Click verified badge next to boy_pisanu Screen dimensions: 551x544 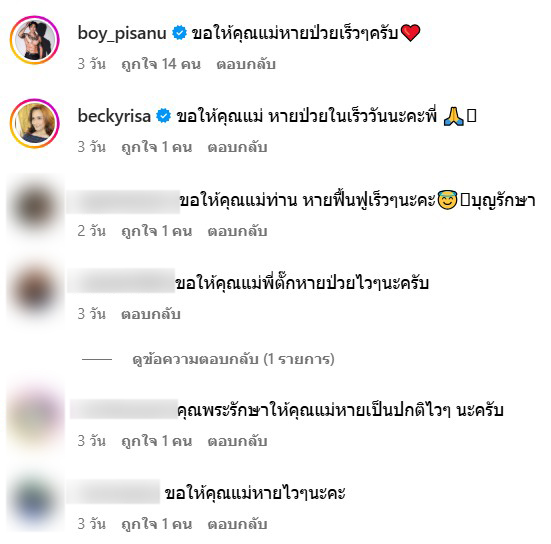click(x=179, y=33)
